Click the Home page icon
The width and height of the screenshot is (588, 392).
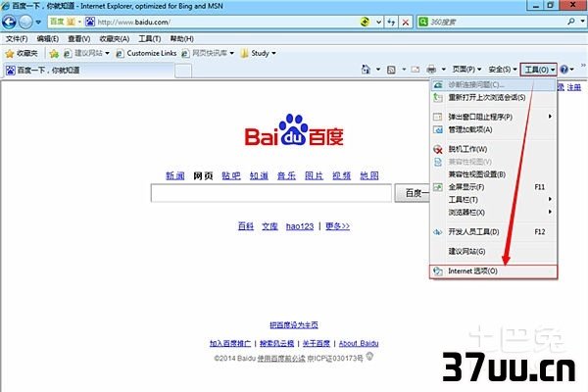366,70
